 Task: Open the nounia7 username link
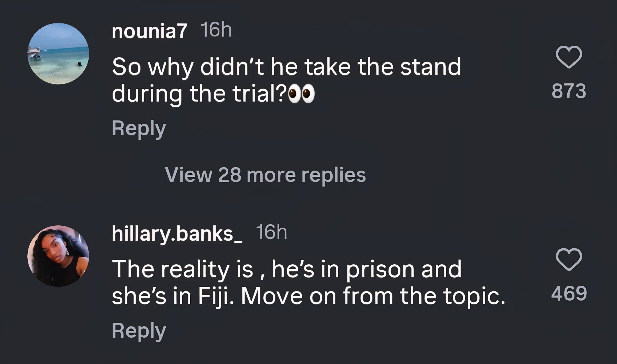click(149, 31)
